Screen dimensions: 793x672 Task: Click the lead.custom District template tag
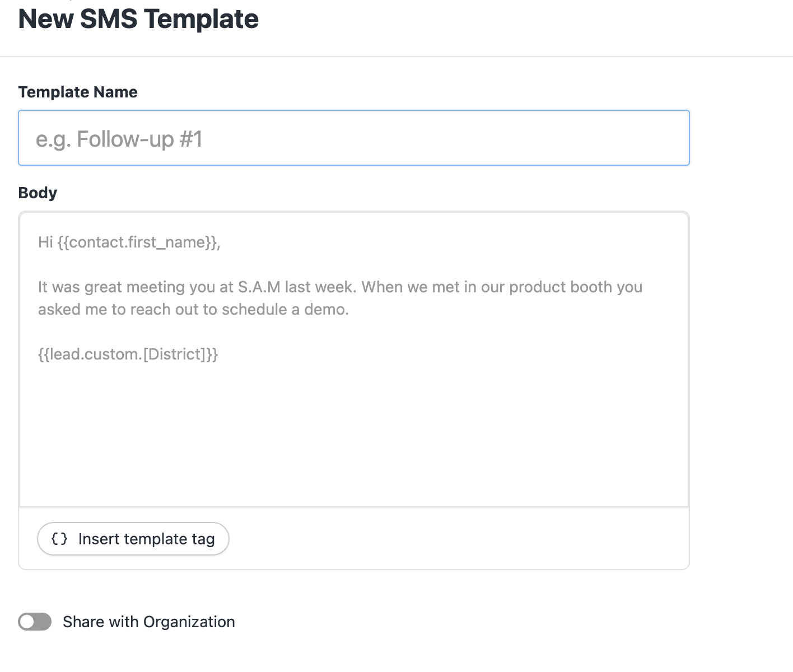pos(128,353)
